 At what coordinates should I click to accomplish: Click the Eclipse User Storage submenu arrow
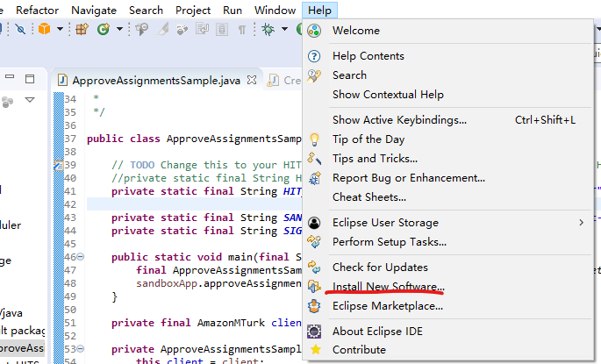point(582,223)
